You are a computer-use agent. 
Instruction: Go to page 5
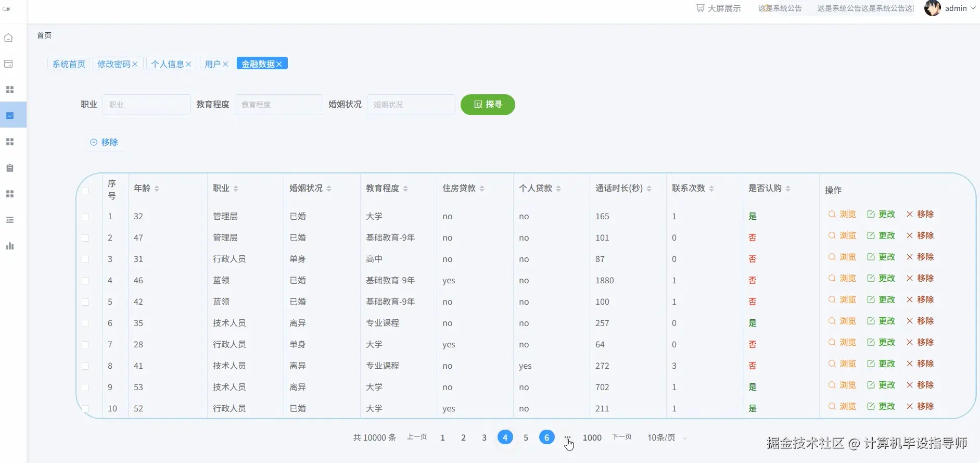tap(526, 437)
